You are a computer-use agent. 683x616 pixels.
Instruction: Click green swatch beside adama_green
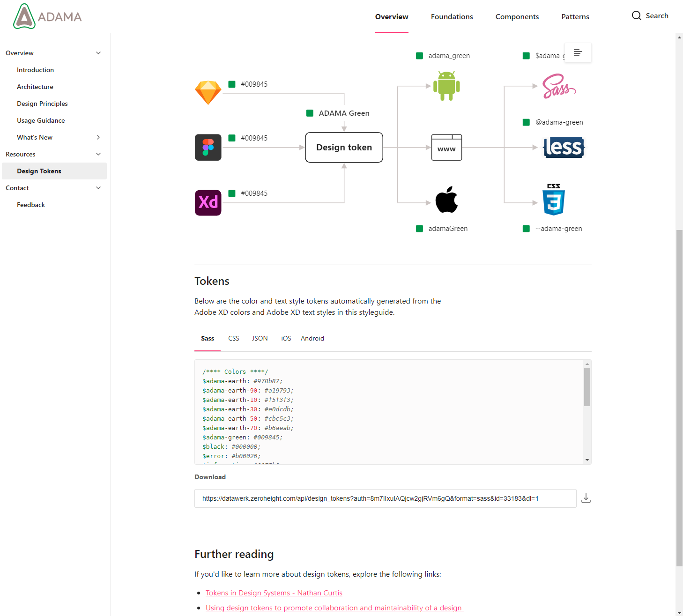[x=419, y=56]
